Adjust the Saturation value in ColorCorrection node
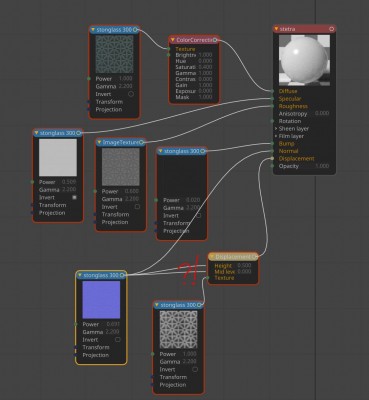This screenshot has height=400, width=369. (x=205, y=67)
